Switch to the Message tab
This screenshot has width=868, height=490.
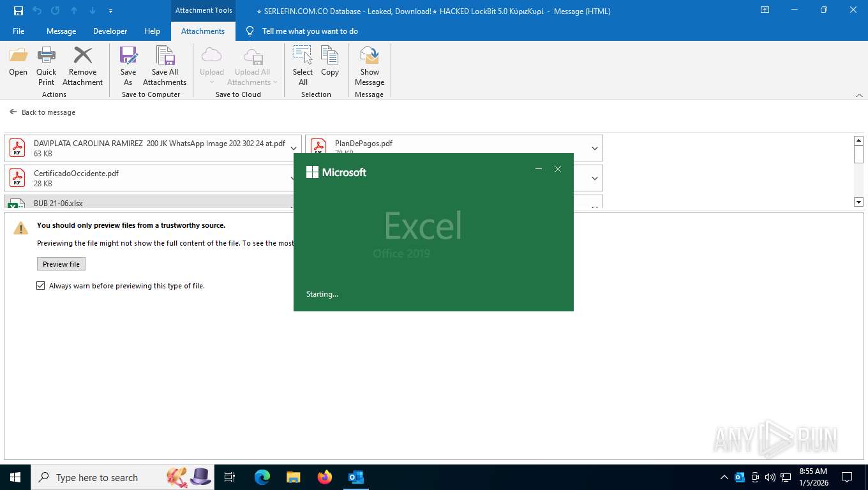[61, 31]
